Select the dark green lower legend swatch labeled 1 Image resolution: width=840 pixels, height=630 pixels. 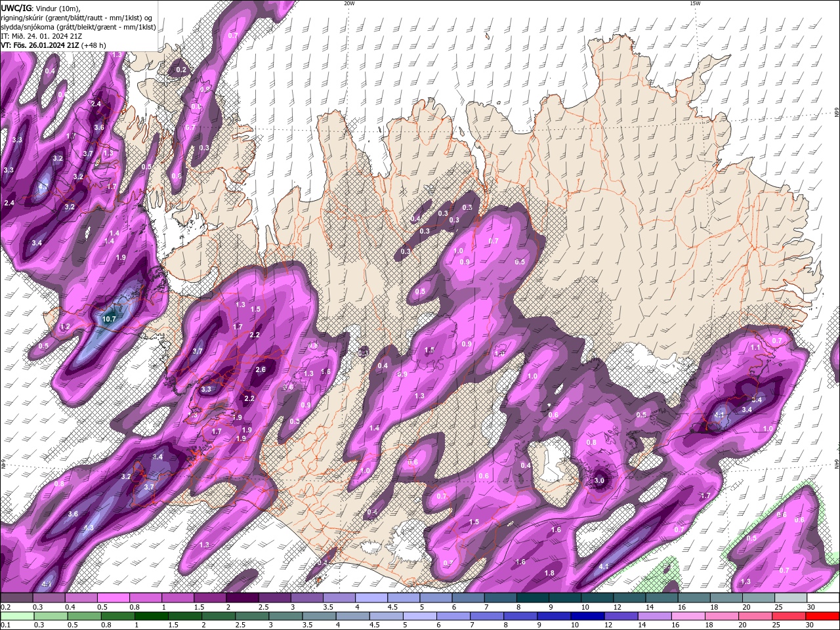point(151,616)
